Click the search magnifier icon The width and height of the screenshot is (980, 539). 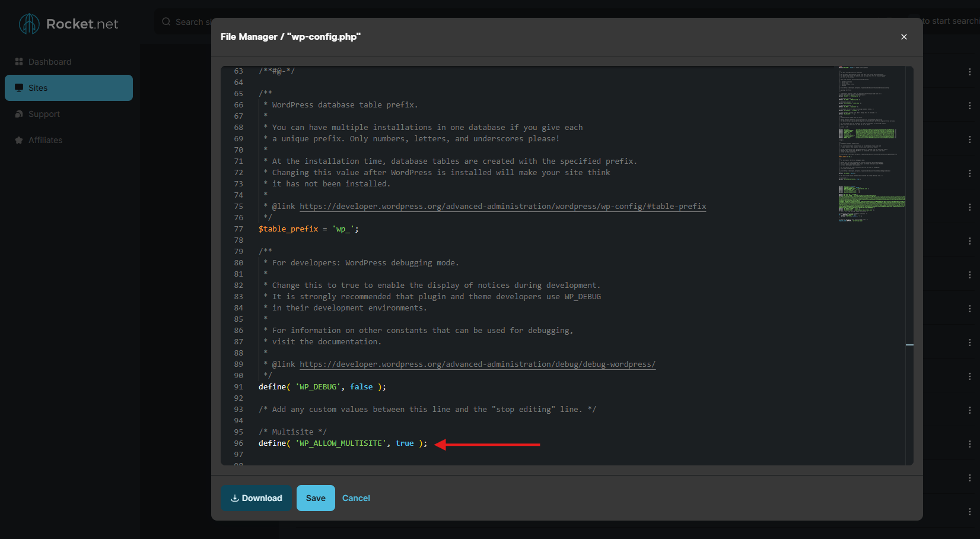[166, 22]
